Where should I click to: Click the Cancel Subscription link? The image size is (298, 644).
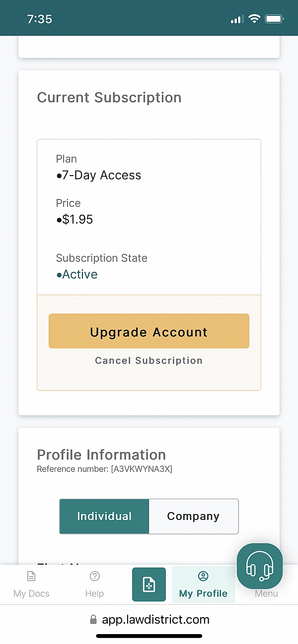[x=149, y=361]
